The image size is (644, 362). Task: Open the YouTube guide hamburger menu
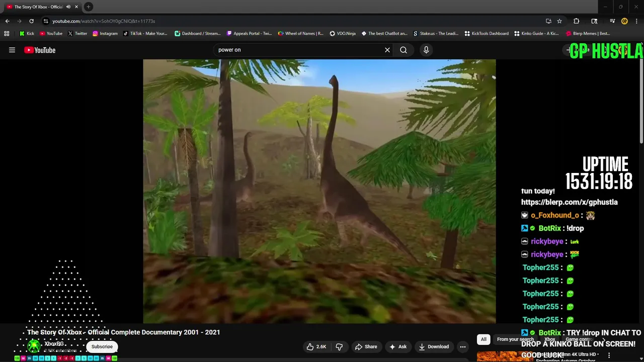point(12,50)
